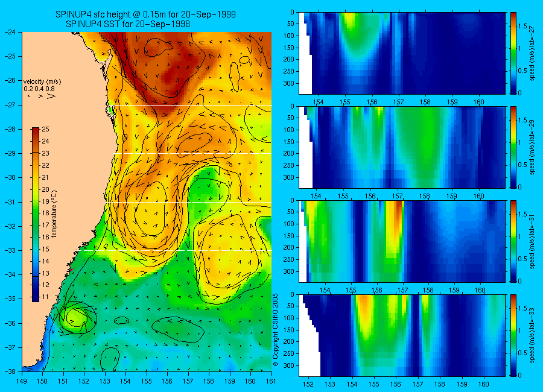Screen dimensions: 543x392
Task: Click the temperature color bar on the map
Action: click(x=36, y=215)
